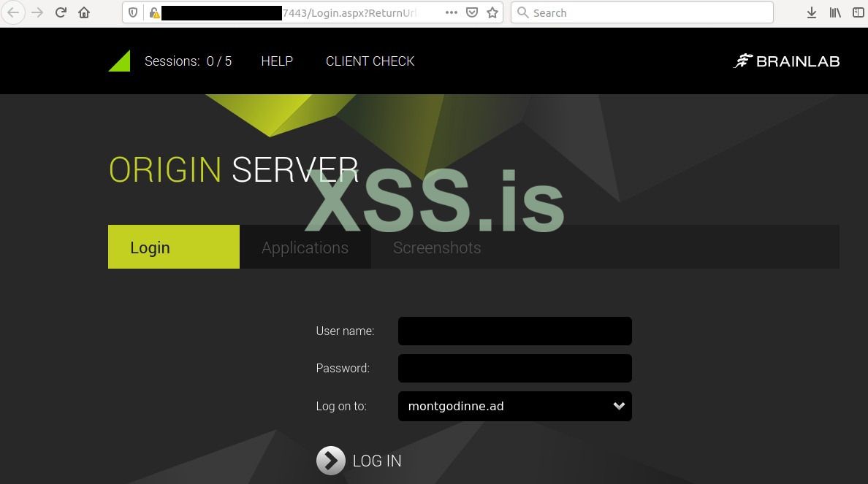Click the Sessions: 0 / 5 text

189,61
